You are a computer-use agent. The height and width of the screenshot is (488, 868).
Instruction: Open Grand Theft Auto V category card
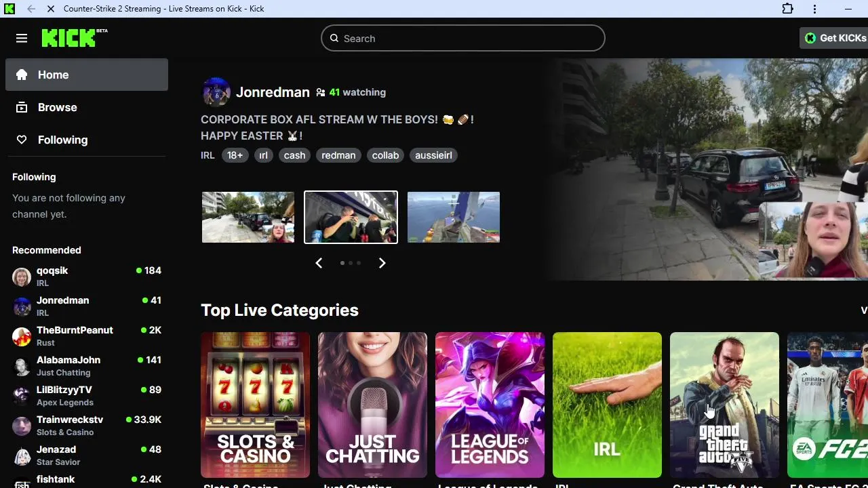[x=724, y=405]
